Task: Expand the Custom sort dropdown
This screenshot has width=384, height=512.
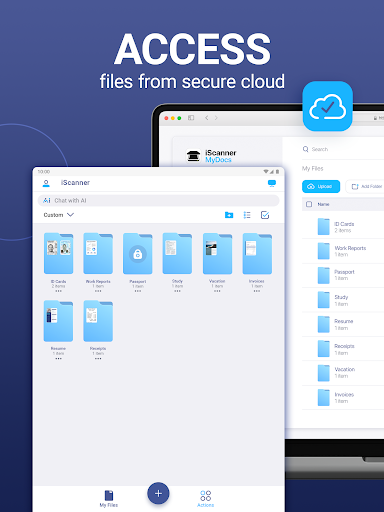Action: click(x=59, y=215)
